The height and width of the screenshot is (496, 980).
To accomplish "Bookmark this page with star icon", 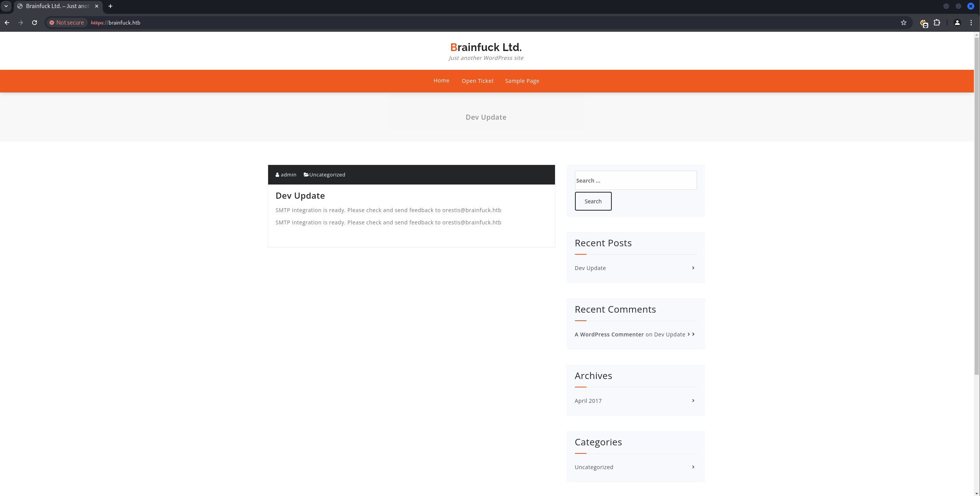I will point(904,23).
